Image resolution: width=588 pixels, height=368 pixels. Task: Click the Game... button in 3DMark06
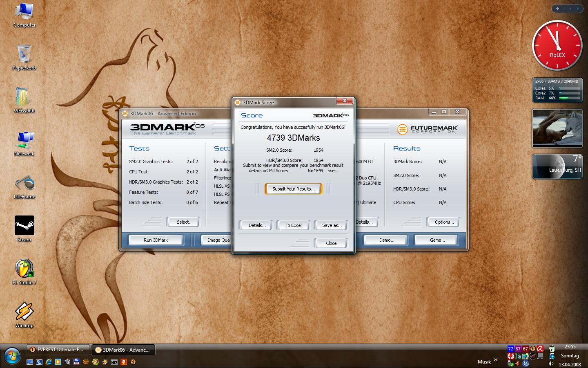coord(437,240)
